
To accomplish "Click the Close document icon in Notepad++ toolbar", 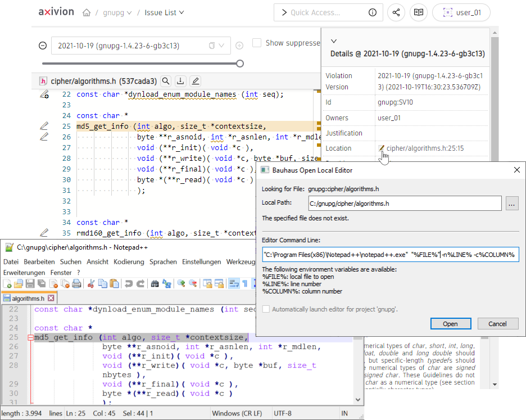I will click(53, 284).
